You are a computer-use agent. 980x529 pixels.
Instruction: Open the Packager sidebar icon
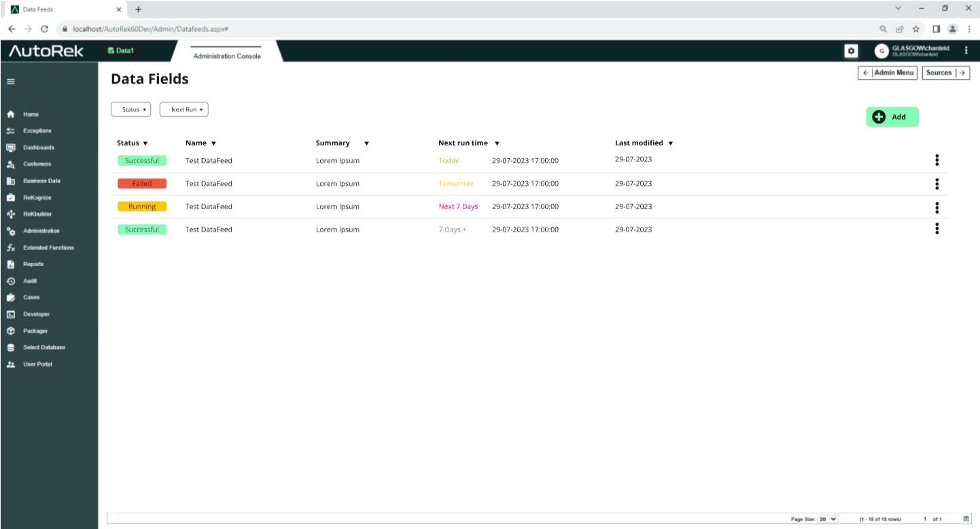[x=11, y=331]
